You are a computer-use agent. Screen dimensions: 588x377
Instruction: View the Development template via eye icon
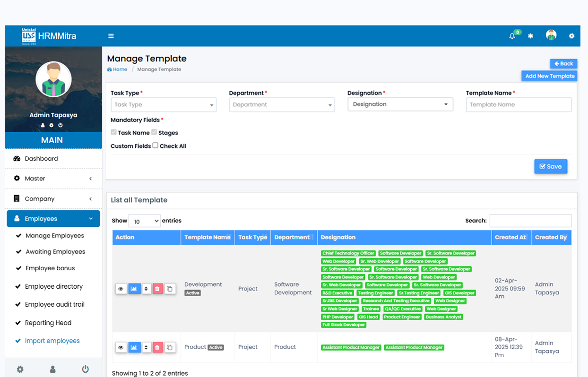pyautogui.click(x=121, y=289)
